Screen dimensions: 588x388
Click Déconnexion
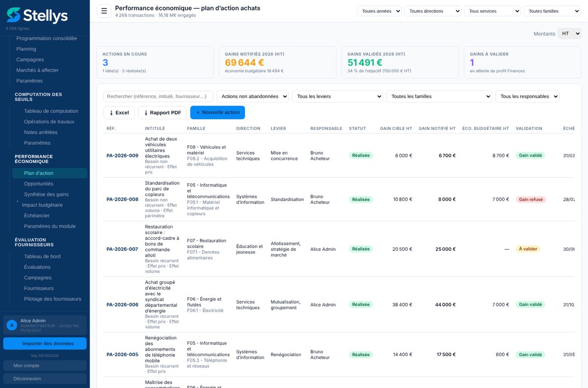click(45, 379)
